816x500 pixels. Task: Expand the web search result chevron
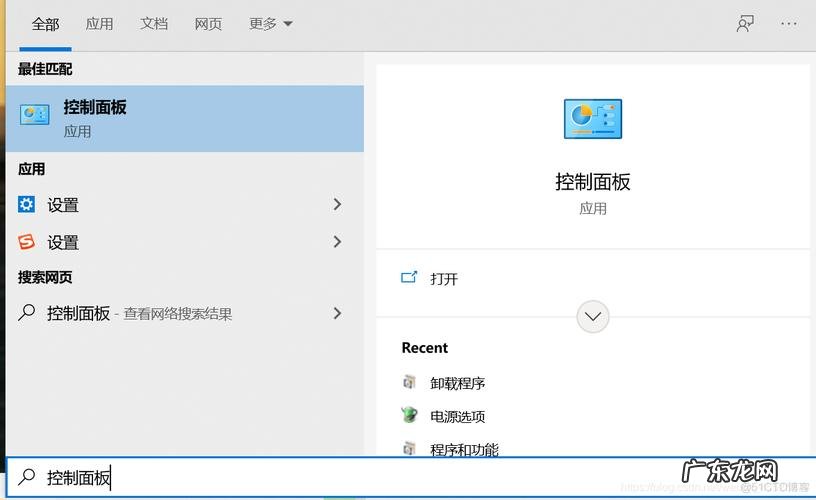coord(337,313)
